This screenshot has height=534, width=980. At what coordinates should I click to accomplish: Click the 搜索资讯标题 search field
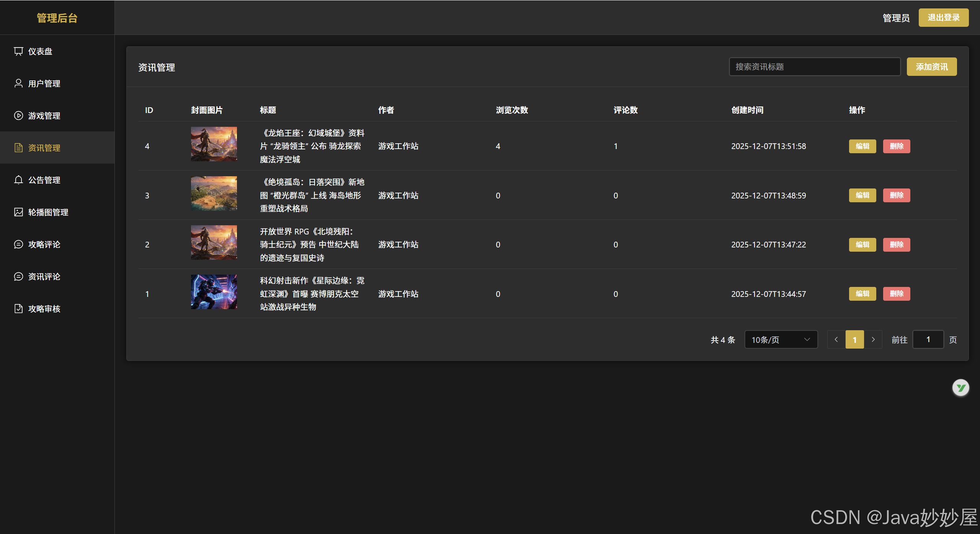pos(814,67)
